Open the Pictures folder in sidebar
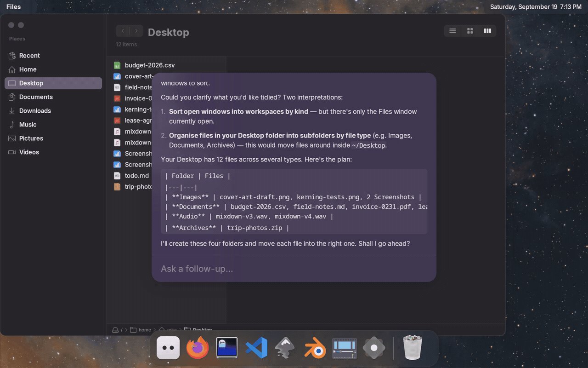 [53, 138]
